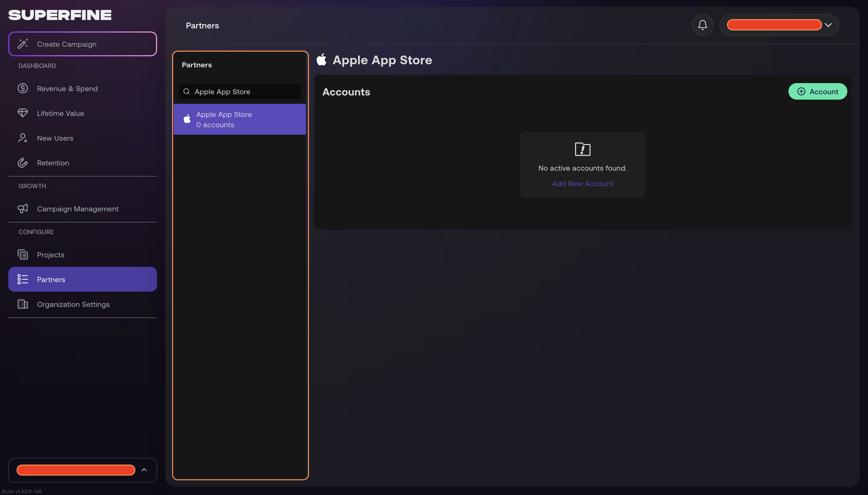Click the Retention magnet icon
This screenshot has height=495, width=868.
23,163
